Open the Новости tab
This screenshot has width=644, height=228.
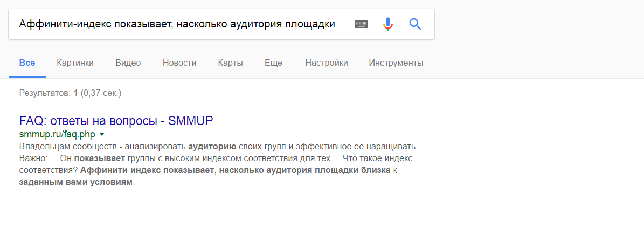click(179, 63)
